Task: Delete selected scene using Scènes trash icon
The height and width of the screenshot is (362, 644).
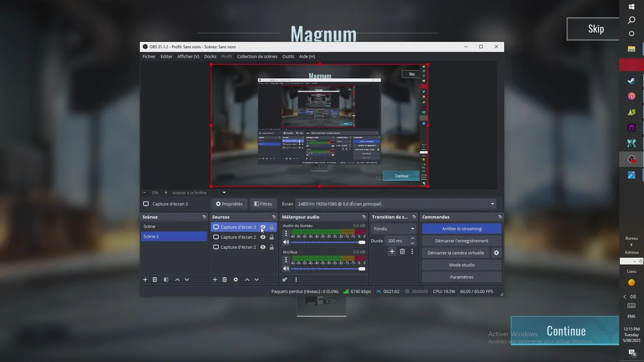Action: [x=155, y=280]
